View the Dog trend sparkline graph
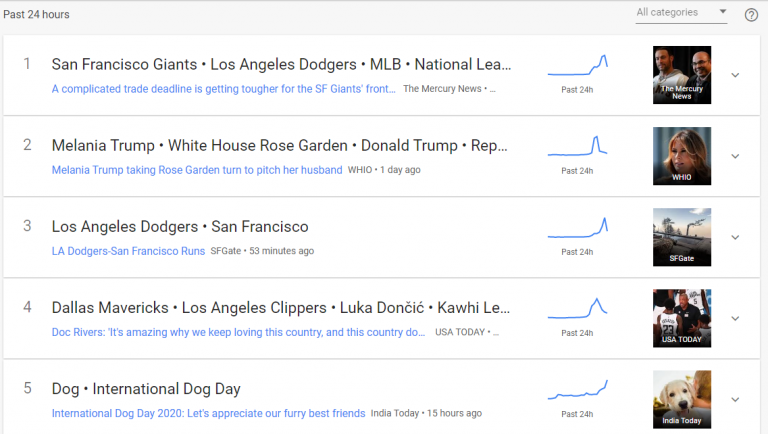This screenshot has width=768, height=434. (577, 390)
